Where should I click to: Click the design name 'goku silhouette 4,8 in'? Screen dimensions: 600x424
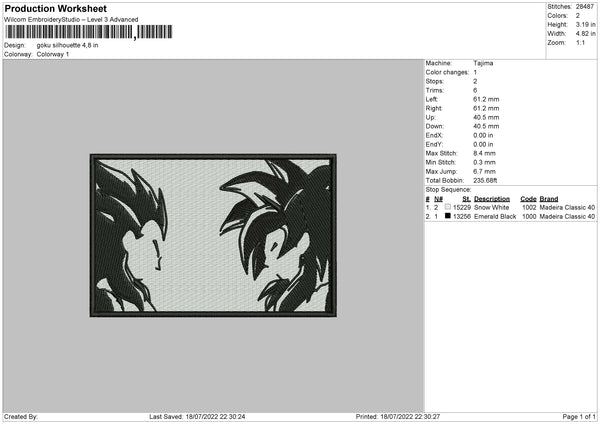coord(67,45)
